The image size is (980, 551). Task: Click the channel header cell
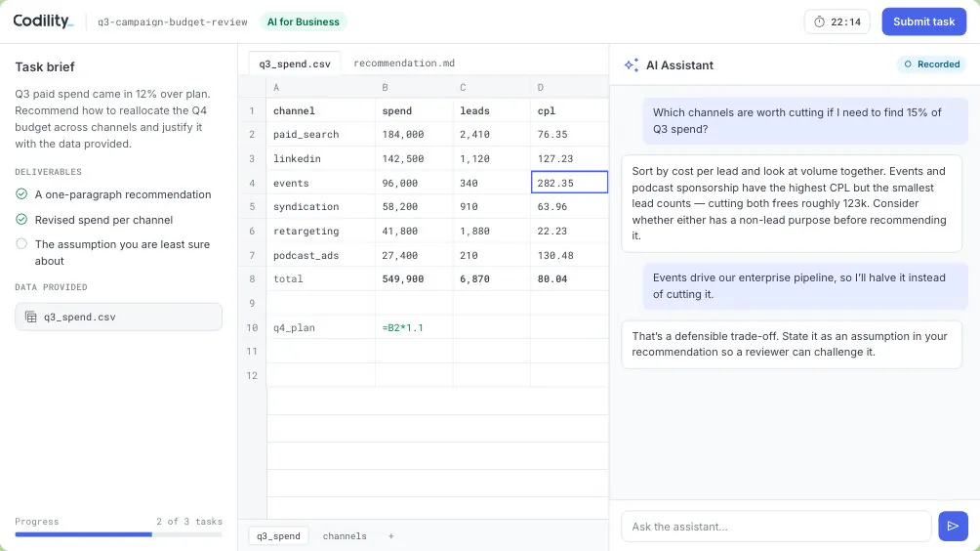click(321, 110)
